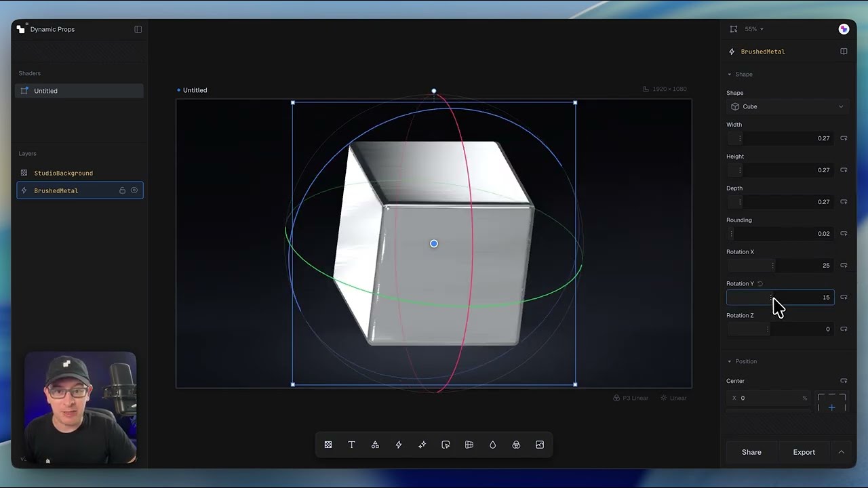Open the shapes tool in bottom toolbar
868x488 pixels.
[x=375, y=445]
